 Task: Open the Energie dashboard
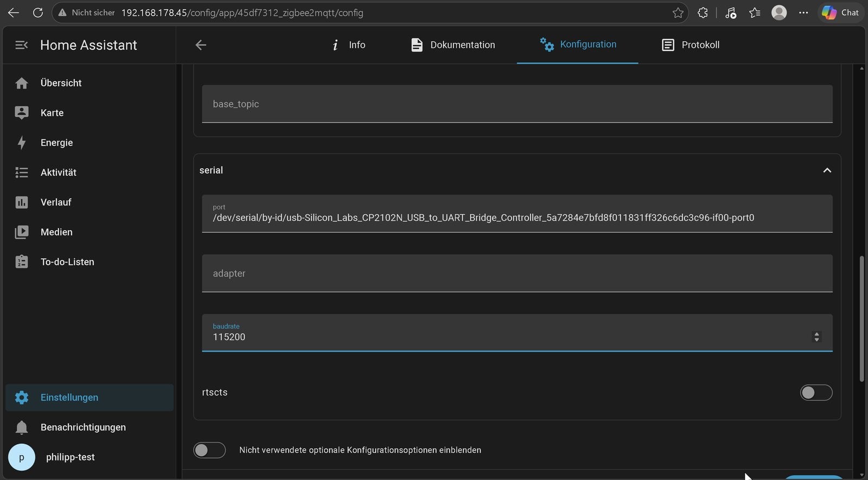90,143
